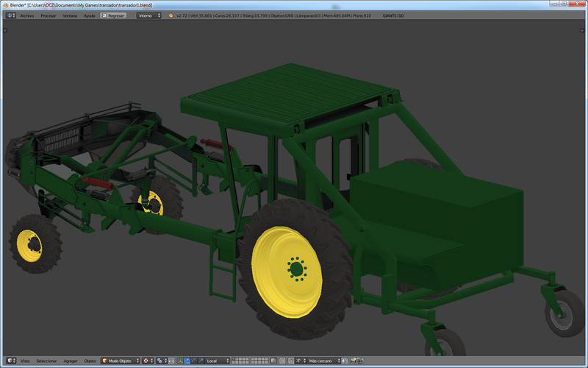Open the Agregar menu button
This screenshot has height=368, width=588.
point(71,361)
